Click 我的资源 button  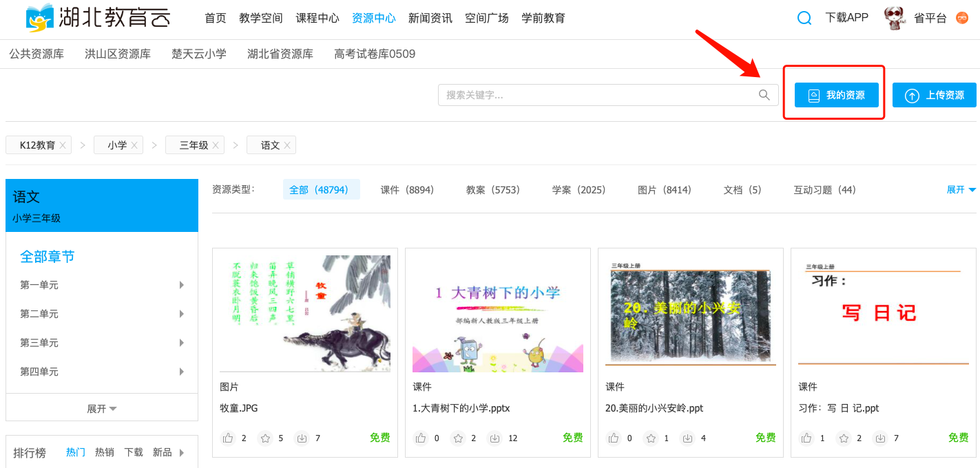click(x=837, y=95)
